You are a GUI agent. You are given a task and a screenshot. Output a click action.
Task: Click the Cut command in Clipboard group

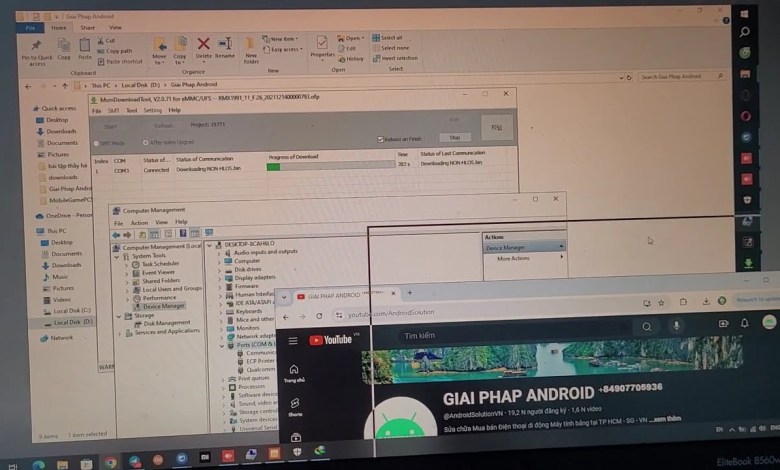pos(106,40)
